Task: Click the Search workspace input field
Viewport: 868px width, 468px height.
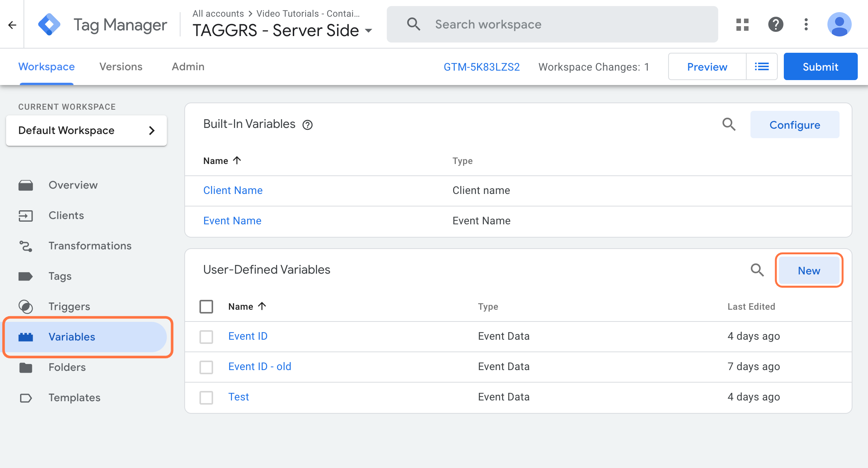Action: pos(553,24)
